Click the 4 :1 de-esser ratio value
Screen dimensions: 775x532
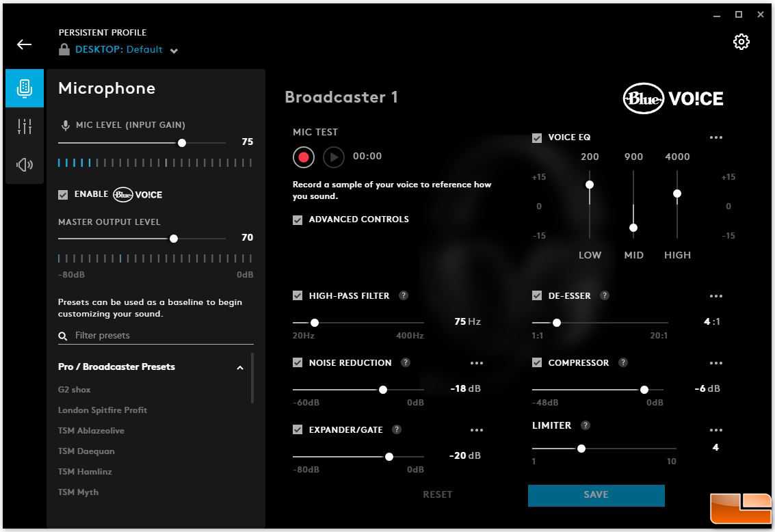point(712,321)
